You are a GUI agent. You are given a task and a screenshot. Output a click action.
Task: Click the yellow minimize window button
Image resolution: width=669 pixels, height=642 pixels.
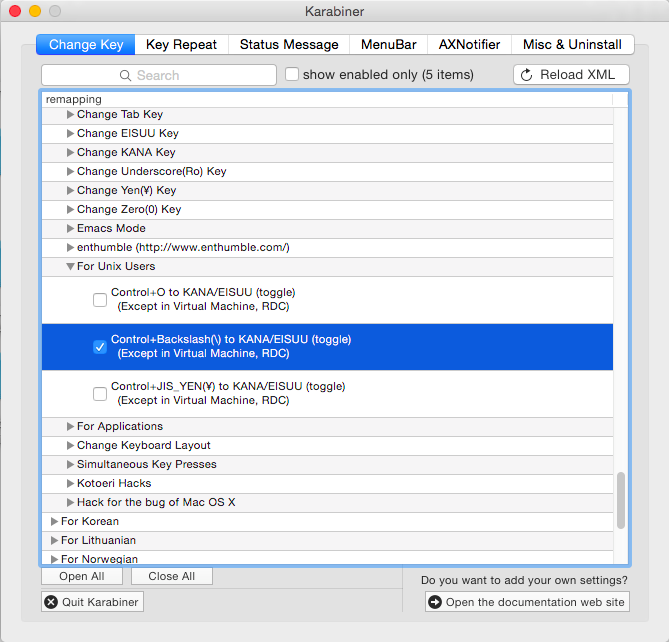click(35, 11)
